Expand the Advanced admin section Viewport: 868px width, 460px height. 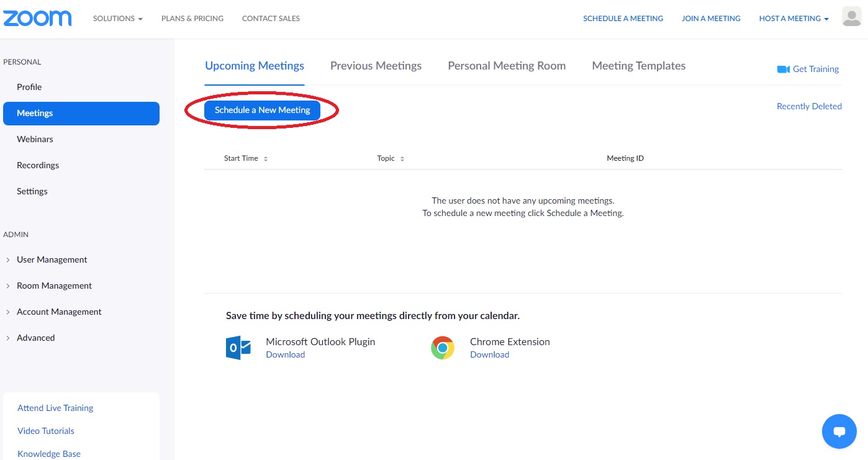[35, 338]
